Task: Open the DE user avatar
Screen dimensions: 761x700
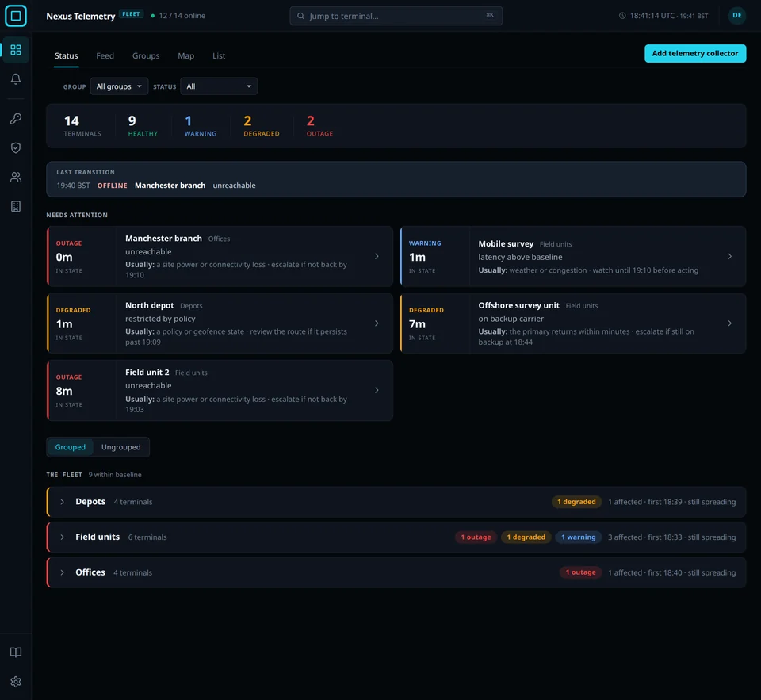Action: pos(736,16)
